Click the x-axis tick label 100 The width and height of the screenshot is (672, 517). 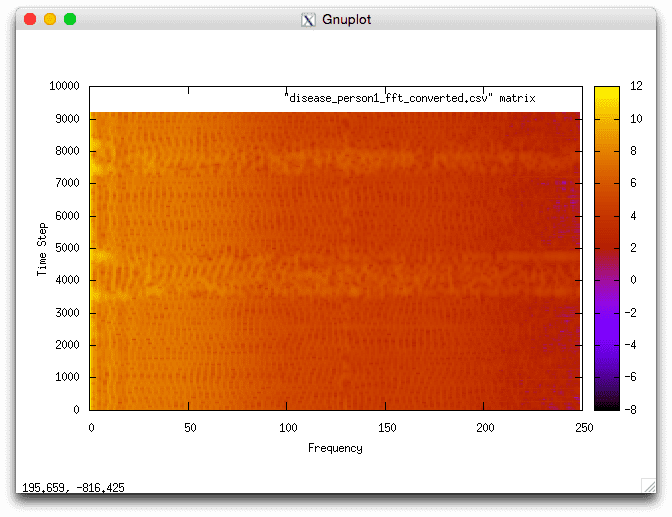pos(288,428)
